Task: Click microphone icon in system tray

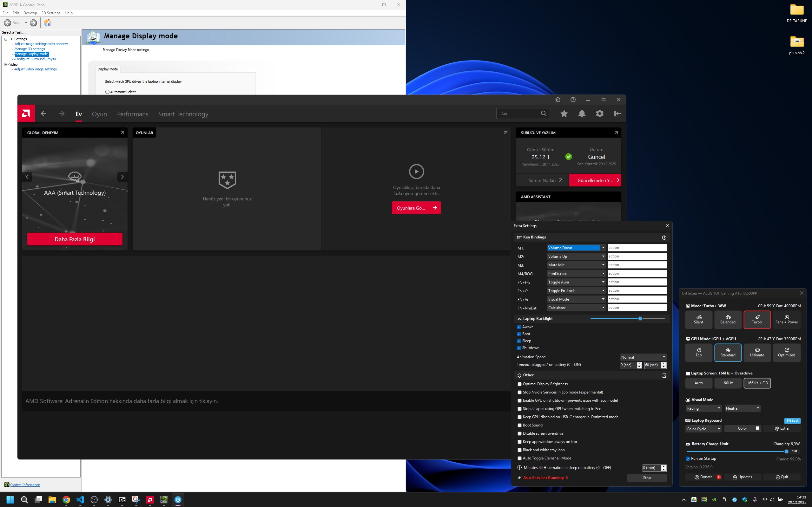Action: click(x=755, y=500)
